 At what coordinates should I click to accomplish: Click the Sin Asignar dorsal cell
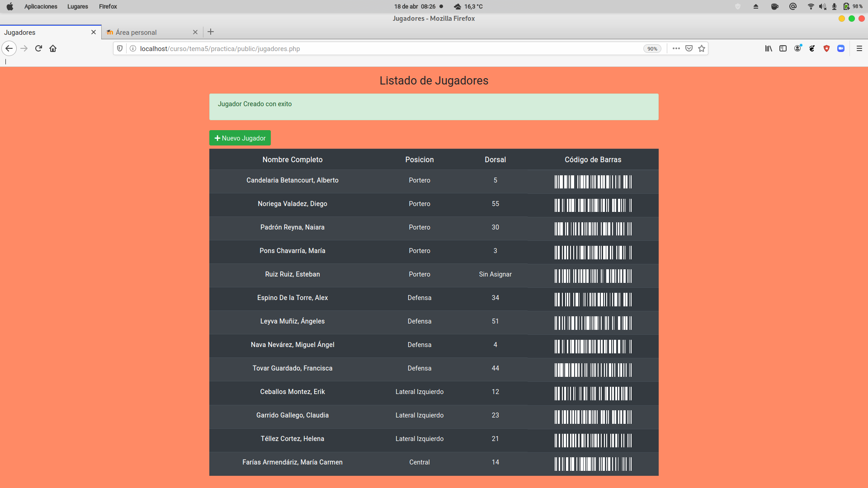495,274
